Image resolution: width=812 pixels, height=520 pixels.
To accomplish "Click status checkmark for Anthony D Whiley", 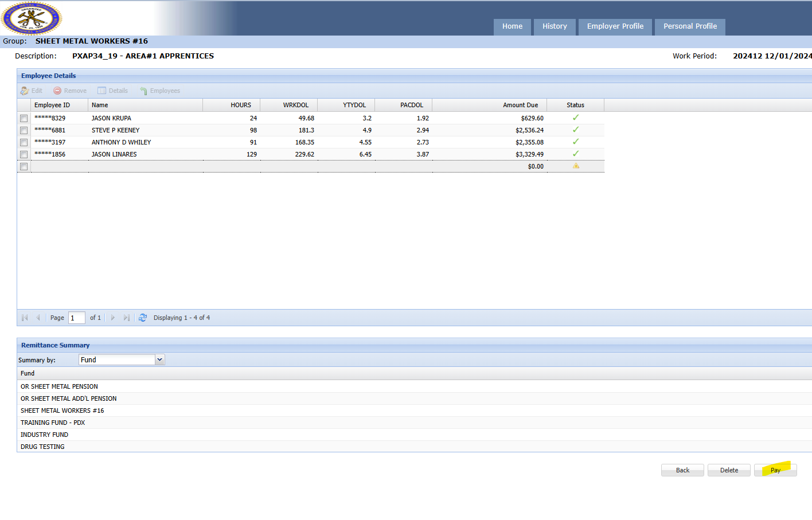I will 576,142.
